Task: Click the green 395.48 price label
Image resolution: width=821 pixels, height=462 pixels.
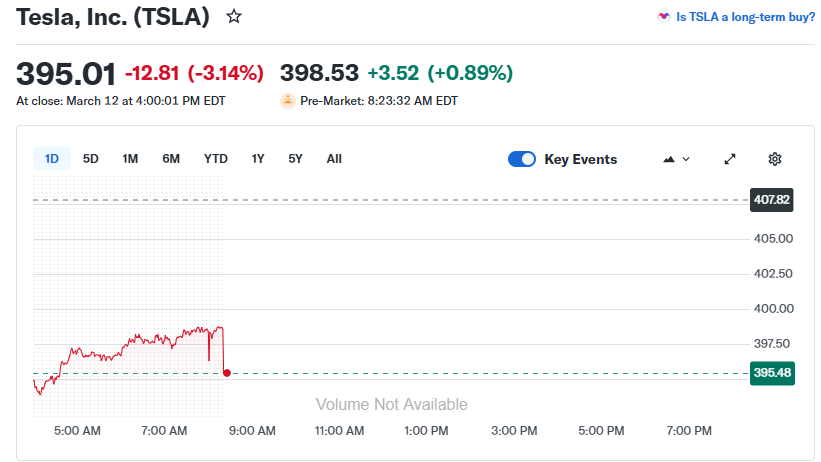Action: click(771, 373)
